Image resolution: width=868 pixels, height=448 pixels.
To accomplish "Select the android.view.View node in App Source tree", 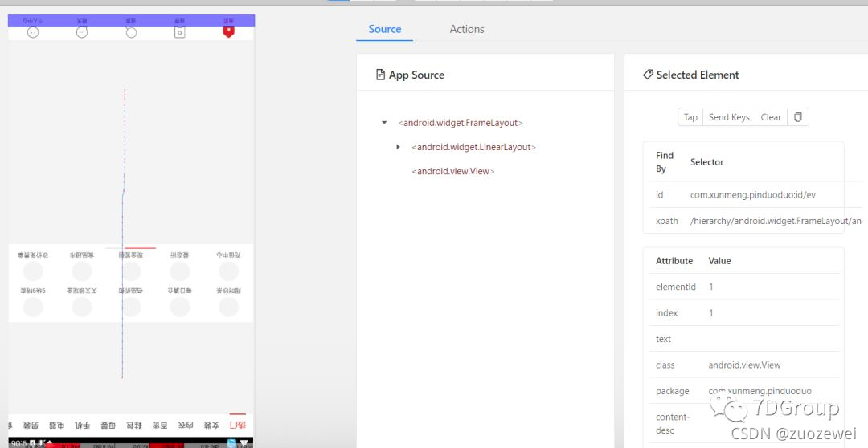I will [452, 172].
